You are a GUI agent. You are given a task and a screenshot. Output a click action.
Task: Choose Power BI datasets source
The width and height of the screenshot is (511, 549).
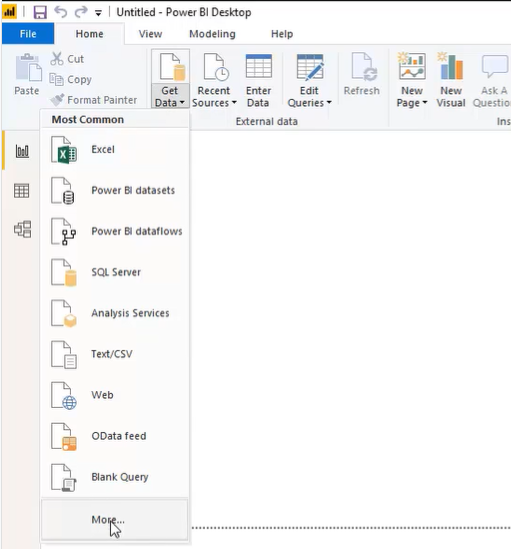coord(115,190)
